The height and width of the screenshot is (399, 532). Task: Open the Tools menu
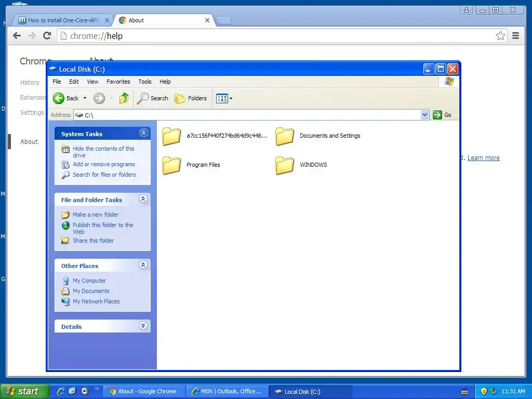tap(145, 82)
